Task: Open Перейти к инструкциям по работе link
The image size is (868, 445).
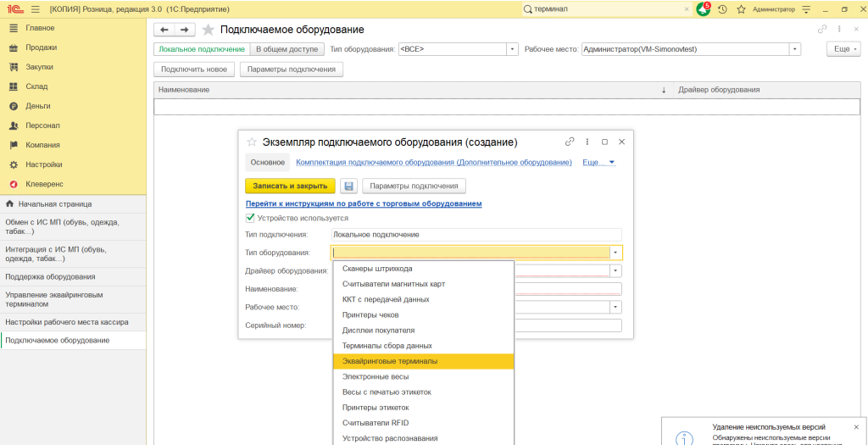Action: click(x=364, y=203)
